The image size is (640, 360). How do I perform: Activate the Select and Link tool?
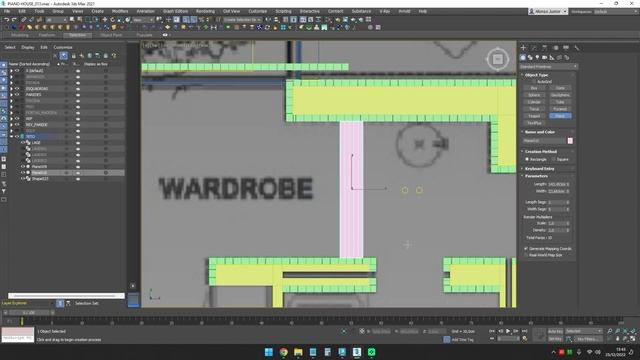(24, 20)
